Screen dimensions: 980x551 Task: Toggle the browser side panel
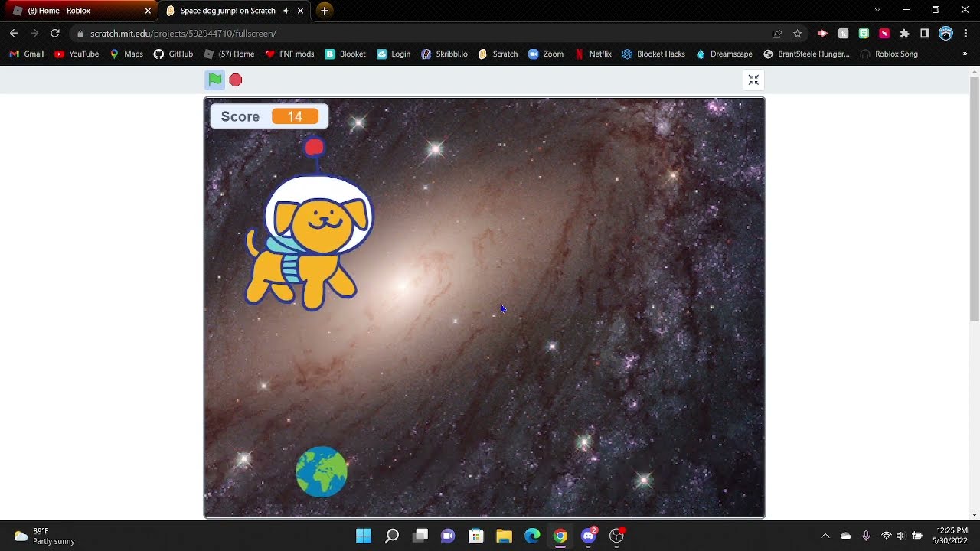(x=925, y=34)
